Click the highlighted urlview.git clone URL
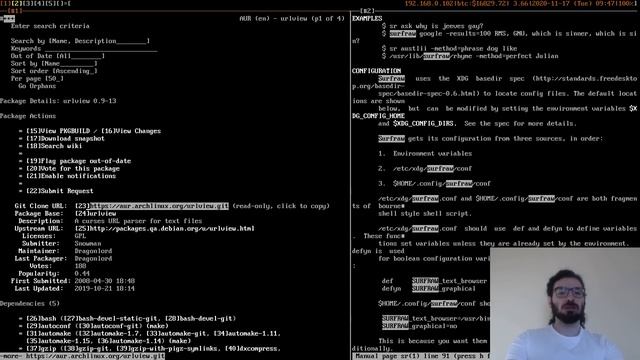The height and width of the screenshot is (360, 640). (159, 206)
